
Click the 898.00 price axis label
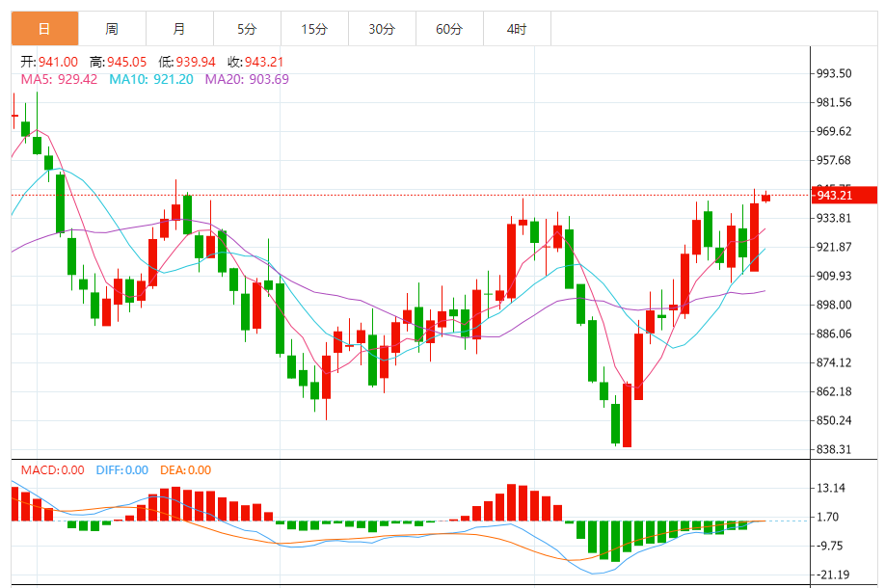click(x=834, y=305)
